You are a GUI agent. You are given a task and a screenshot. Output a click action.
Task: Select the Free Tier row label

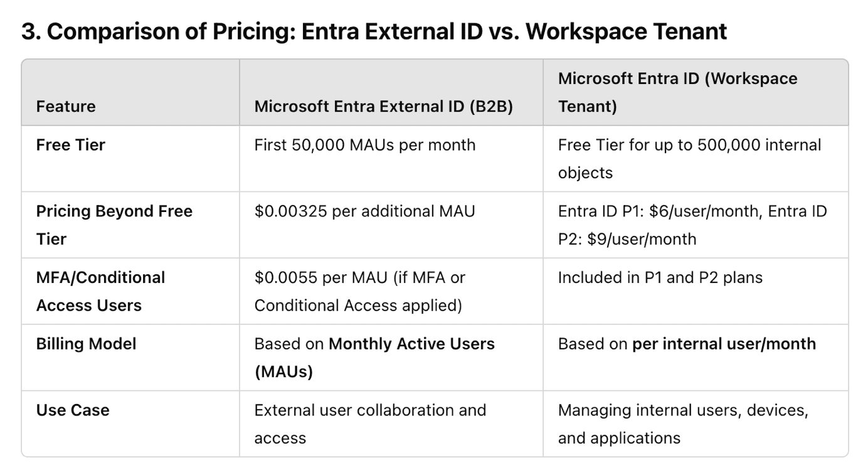click(71, 144)
